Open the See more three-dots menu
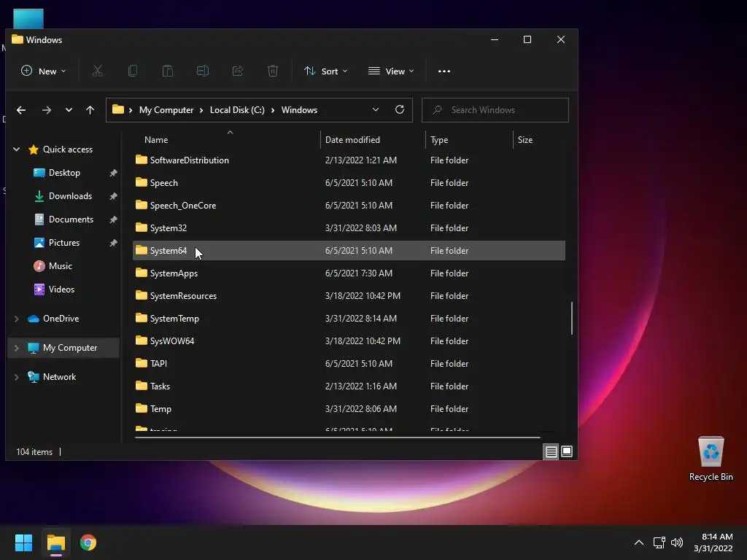This screenshot has width=747, height=560. pyautogui.click(x=444, y=71)
